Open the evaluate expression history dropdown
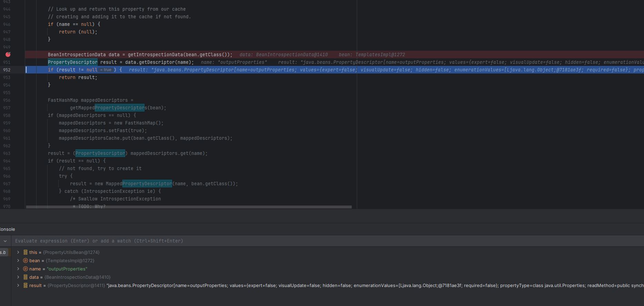 tap(5, 241)
